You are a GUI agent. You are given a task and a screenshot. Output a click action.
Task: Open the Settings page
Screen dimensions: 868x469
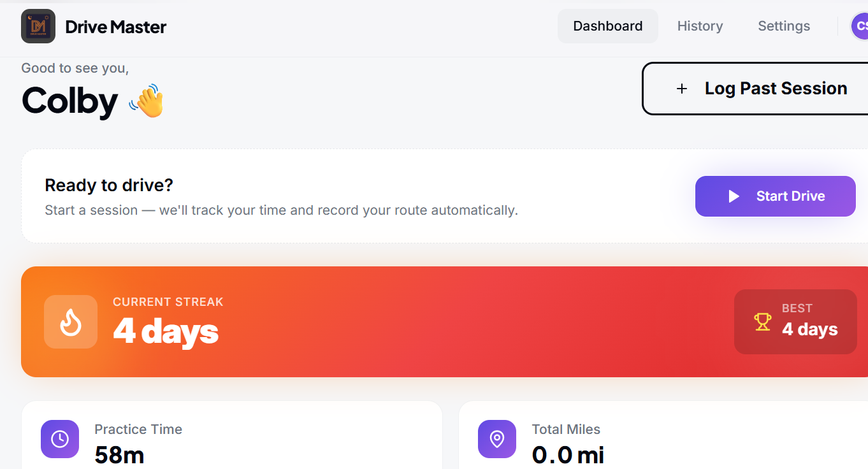tap(784, 26)
